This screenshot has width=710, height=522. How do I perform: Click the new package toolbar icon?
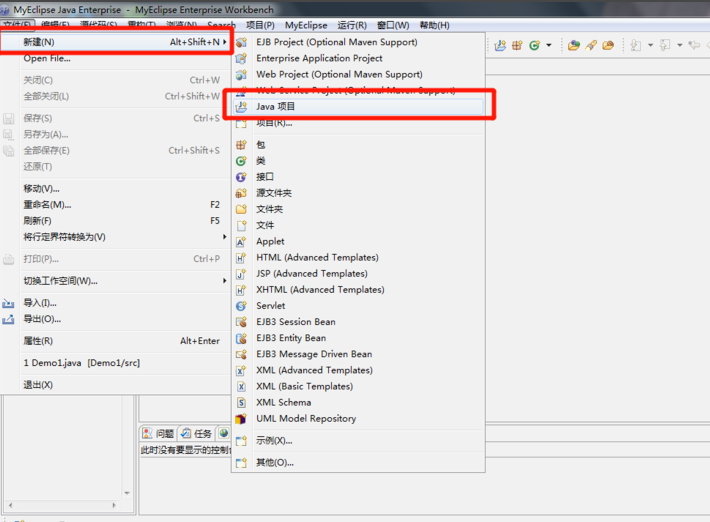pos(517,45)
